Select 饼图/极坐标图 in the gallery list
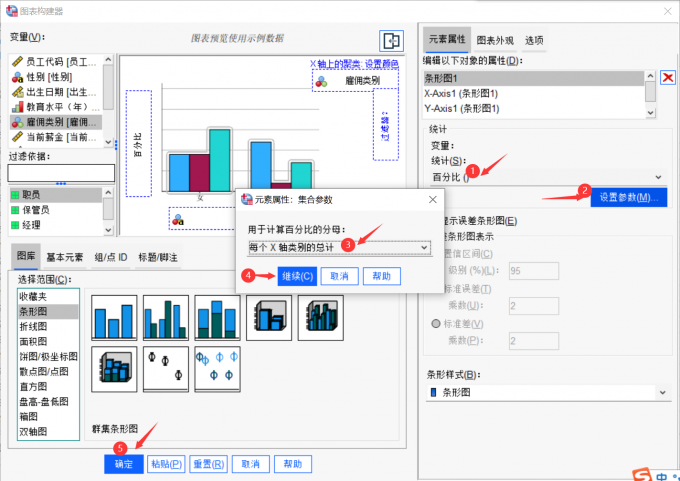680x481 pixels. click(48, 357)
